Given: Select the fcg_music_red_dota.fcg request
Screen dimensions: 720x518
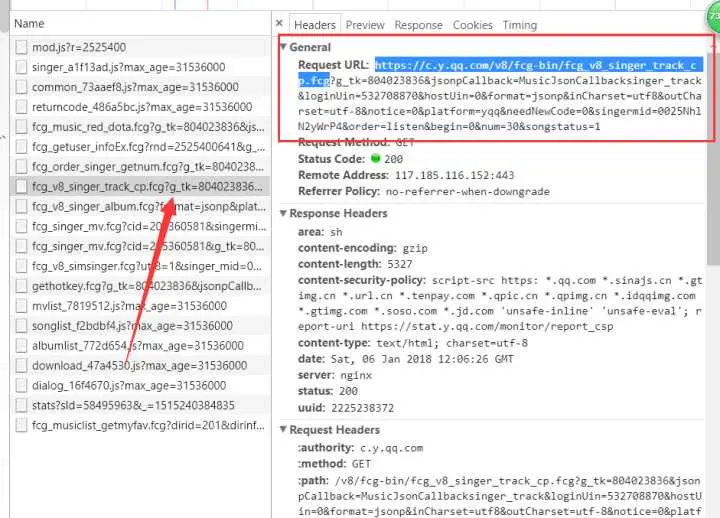Looking at the screenshot, I should 140,127.
